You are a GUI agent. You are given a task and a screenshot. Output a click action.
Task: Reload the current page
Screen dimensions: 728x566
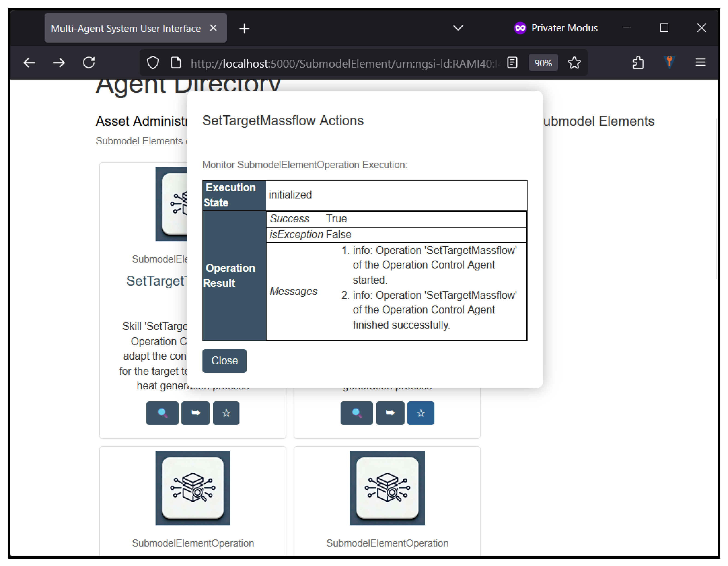click(89, 63)
